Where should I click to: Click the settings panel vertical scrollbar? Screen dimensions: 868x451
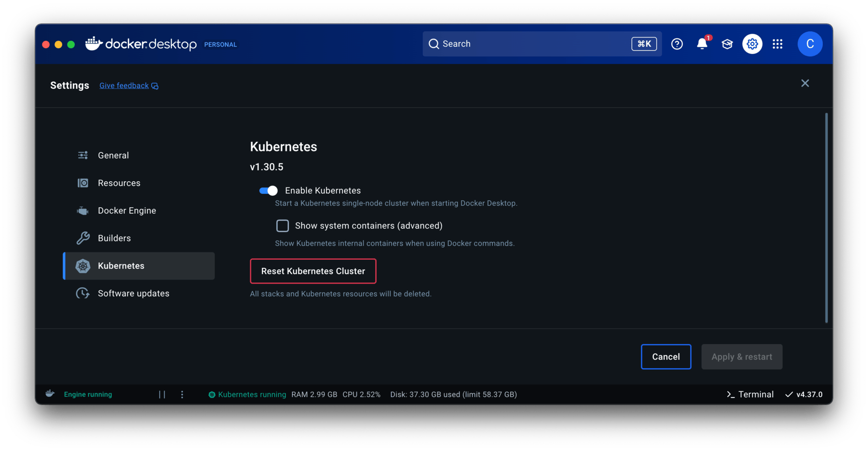click(x=826, y=218)
